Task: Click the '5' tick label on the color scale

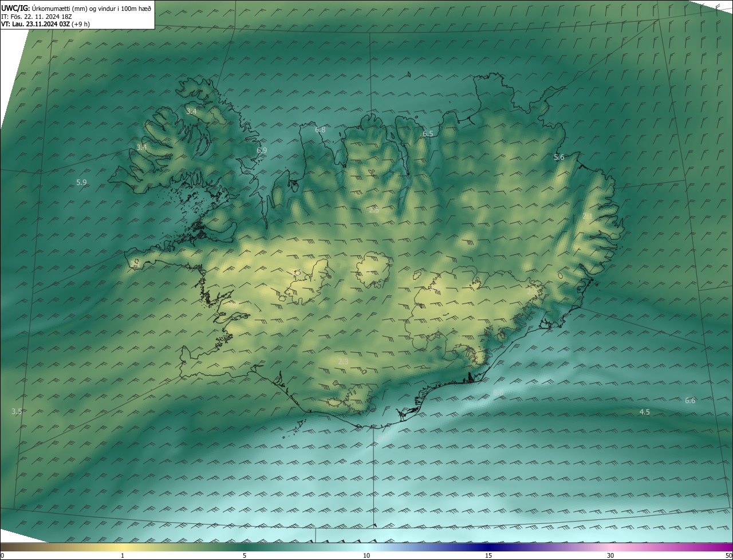Action: coord(245,555)
